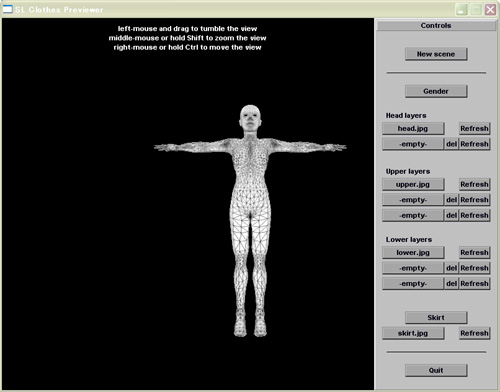The height and width of the screenshot is (392, 500).
Task: Toggle the Skirt button
Action: pos(436,318)
